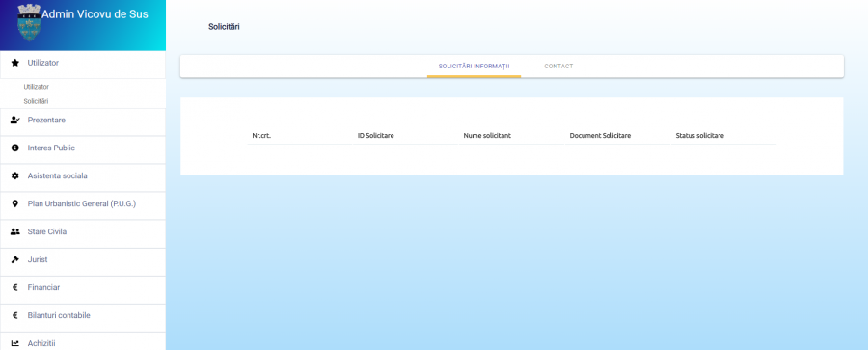
Task: Select the Solicitări Informații tab
Action: pyautogui.click(x=474, y=66)
